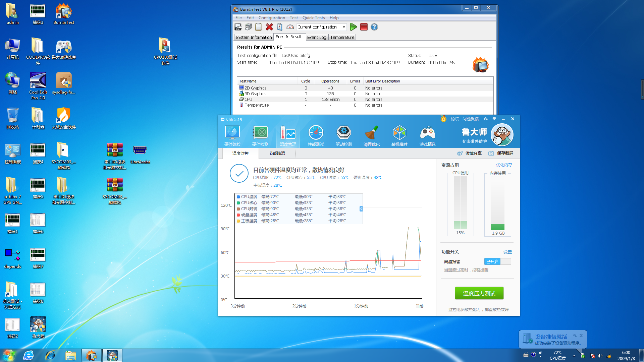Open the 性能测试 performance test icon
Image resolution: width=644 pixels, height=362 pixels.
pyautogui.click(x=316, y=136)
